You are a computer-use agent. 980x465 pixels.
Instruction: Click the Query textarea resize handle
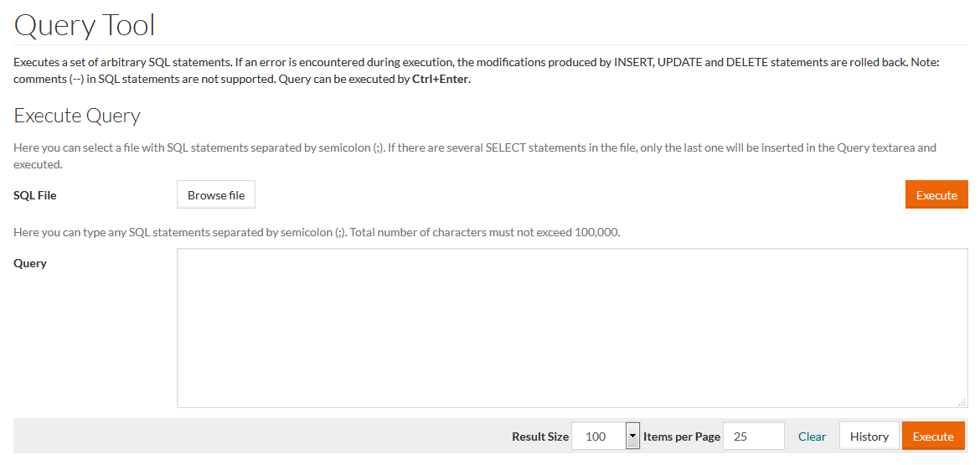tap(962, 402)
